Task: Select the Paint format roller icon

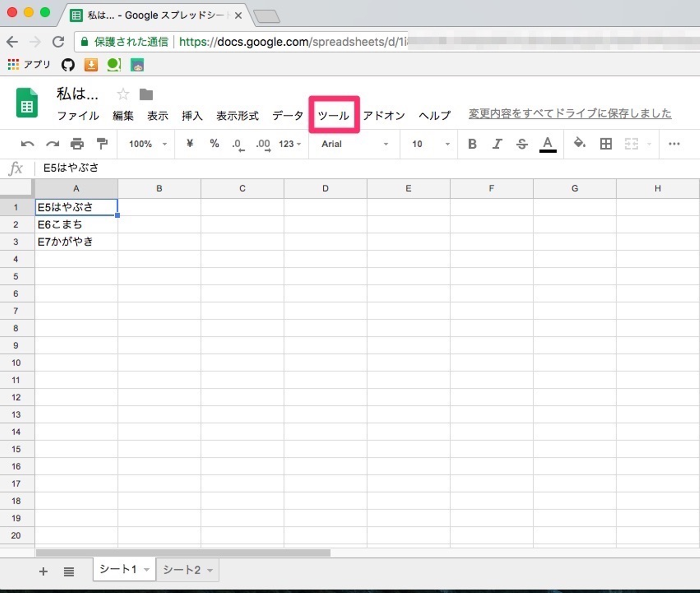Action: click(x=102, y=144)
